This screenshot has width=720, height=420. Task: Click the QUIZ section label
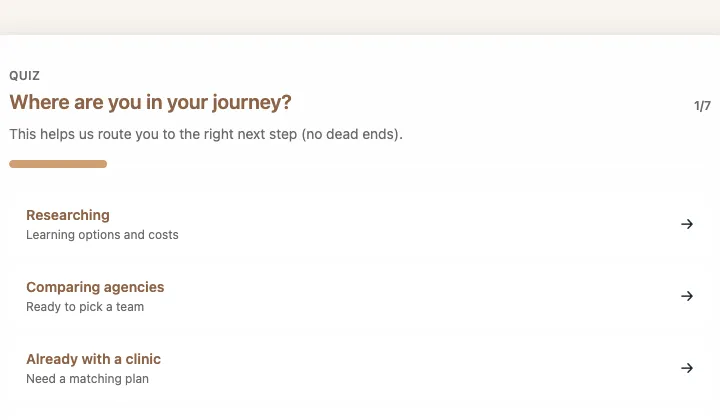click(24, 76)
